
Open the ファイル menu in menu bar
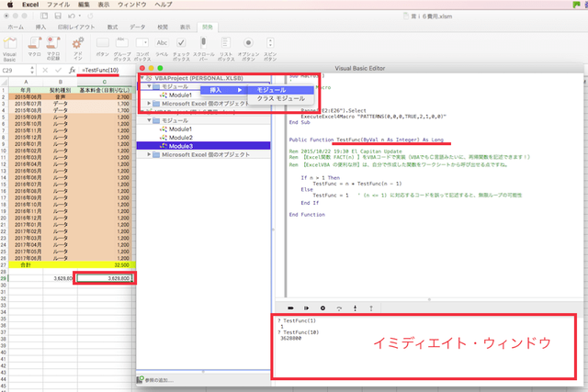[x=58, y=5]
